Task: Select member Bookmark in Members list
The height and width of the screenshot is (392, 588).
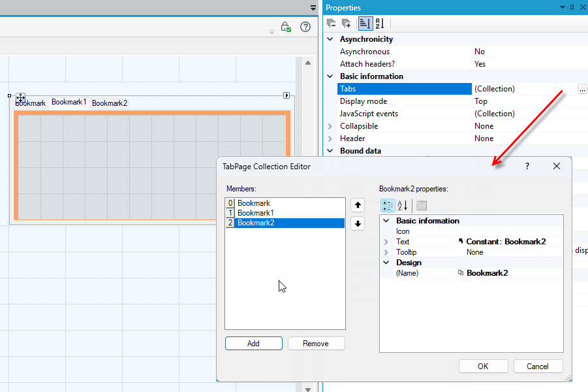Action: coord(285,203)
